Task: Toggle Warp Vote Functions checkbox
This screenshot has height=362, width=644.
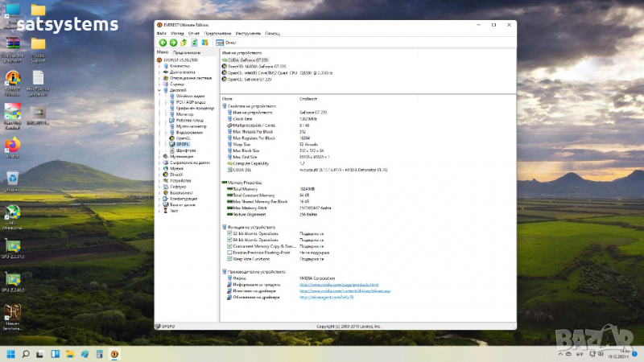Action: click(x=229, y=258)
